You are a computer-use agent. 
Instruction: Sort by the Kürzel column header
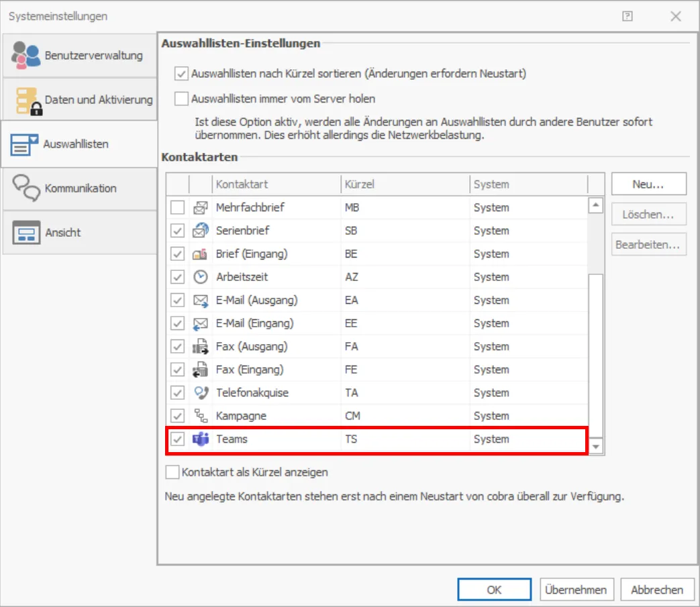coord(405,184)
